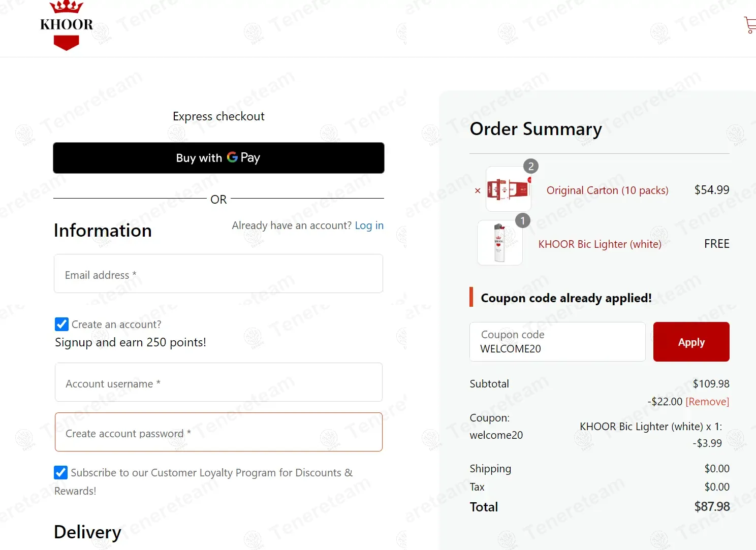Image resolution: width=756 pixels, height=550 pixels.
Task: Buy with the Google Pay button
Action: click(218, 158)
